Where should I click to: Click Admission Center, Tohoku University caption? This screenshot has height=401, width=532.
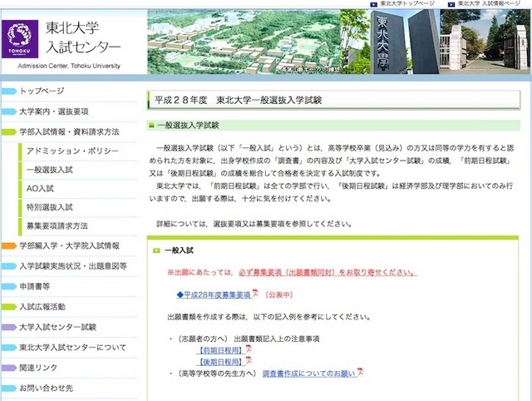pos(69,66)
